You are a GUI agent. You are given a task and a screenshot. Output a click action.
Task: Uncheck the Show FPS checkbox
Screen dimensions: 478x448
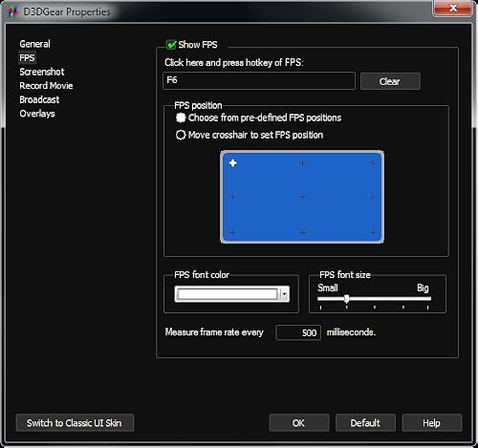coord(171,45)
